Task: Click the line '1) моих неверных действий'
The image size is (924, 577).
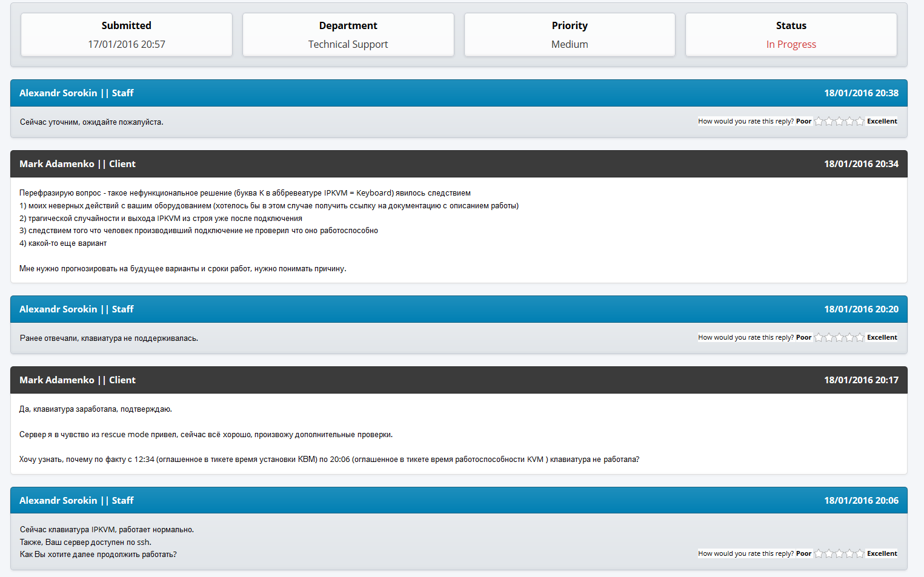Action: pyautogui.click(x=269, y=206)
